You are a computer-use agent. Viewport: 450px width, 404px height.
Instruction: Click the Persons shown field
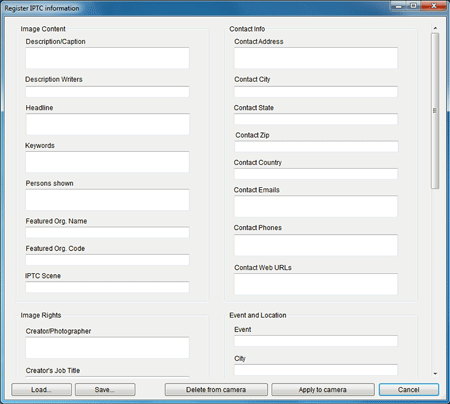pyautogui.click(x=107, y=200)
